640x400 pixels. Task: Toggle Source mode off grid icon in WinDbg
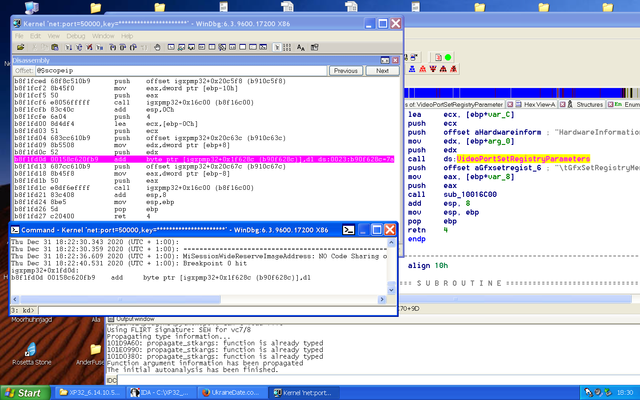[x=287, y=47]
